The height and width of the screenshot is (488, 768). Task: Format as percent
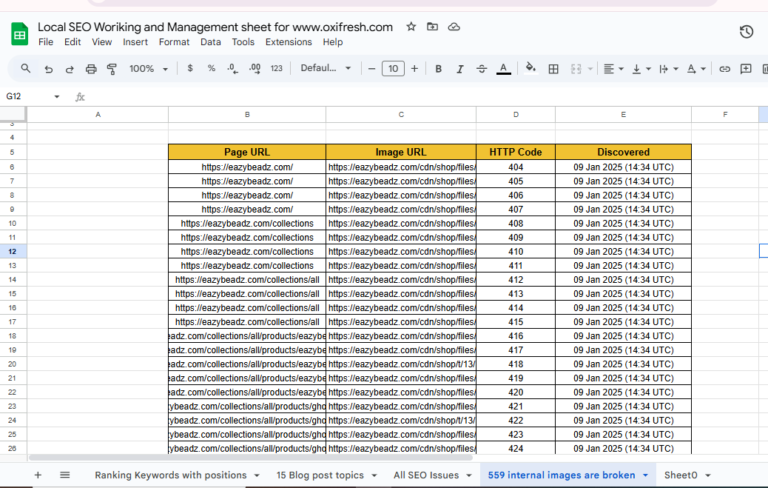[x=211, y=69]
